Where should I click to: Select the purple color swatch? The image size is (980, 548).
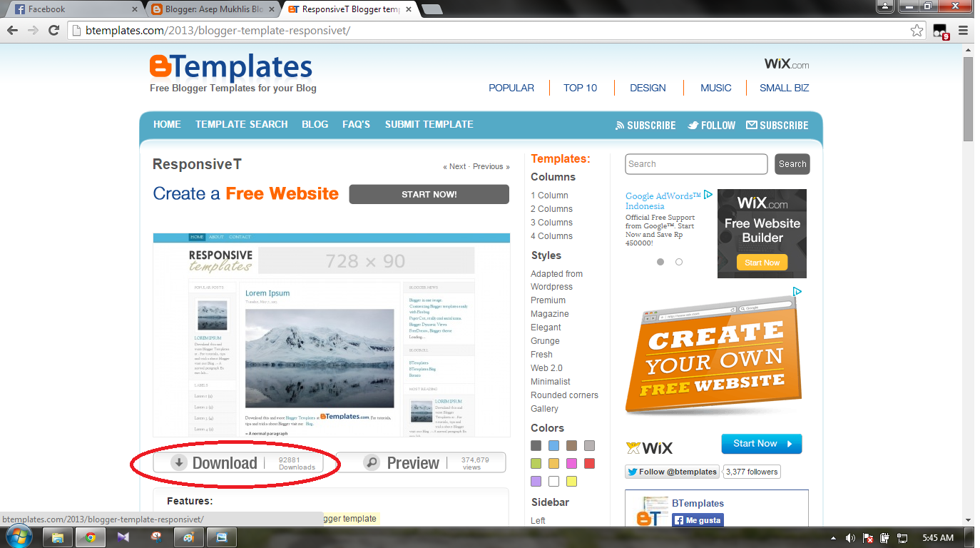tap(536, 482)
